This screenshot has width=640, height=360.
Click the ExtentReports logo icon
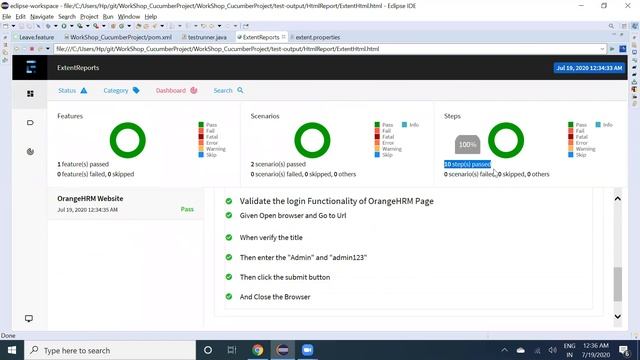[x=30, y=67]
